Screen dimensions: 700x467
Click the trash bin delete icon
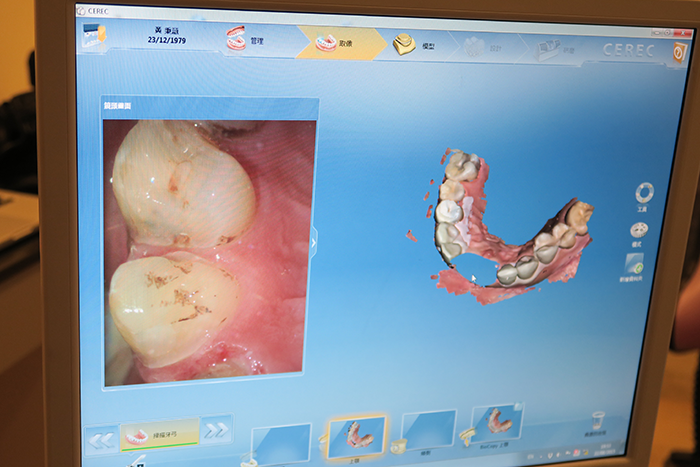597,421
